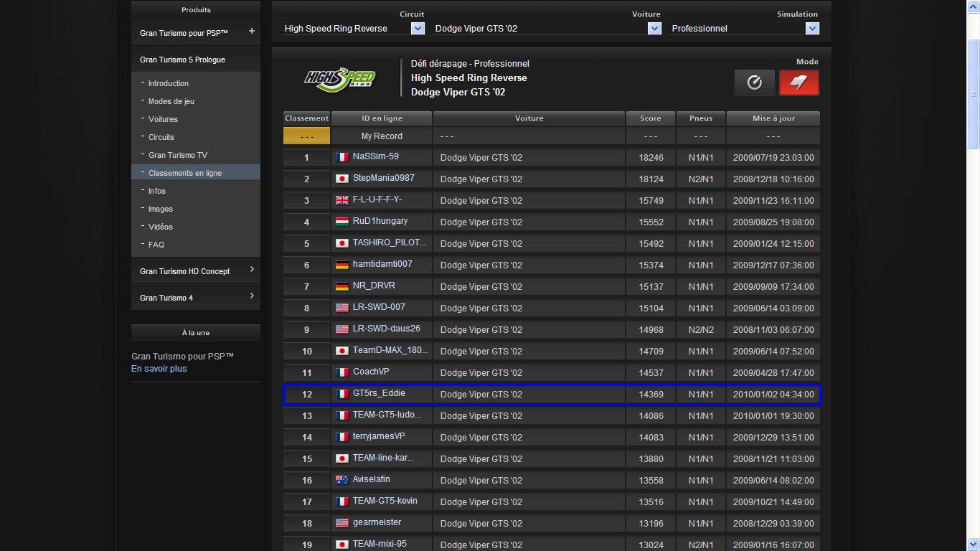The height and width of the screenshot is (551, 980).
Task: Open Gran Turismo TV in sidebar
Action: (x=177, y=155)
